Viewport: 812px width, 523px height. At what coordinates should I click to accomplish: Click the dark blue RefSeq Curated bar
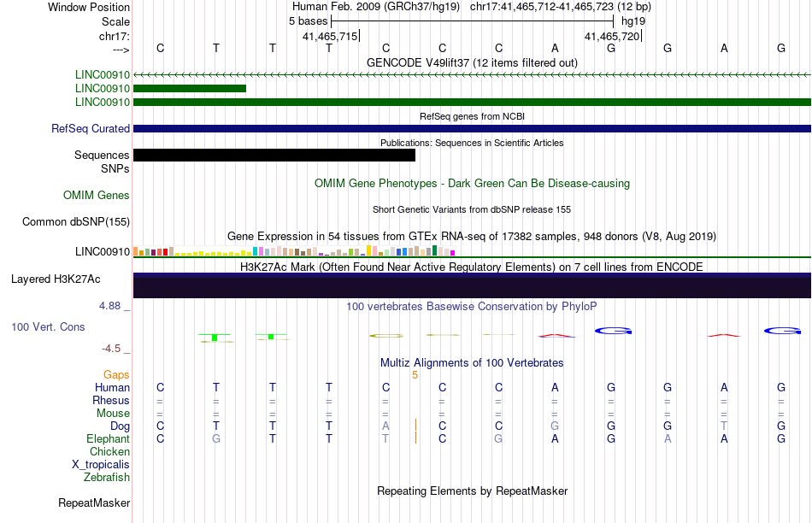(x=472, y=128)
